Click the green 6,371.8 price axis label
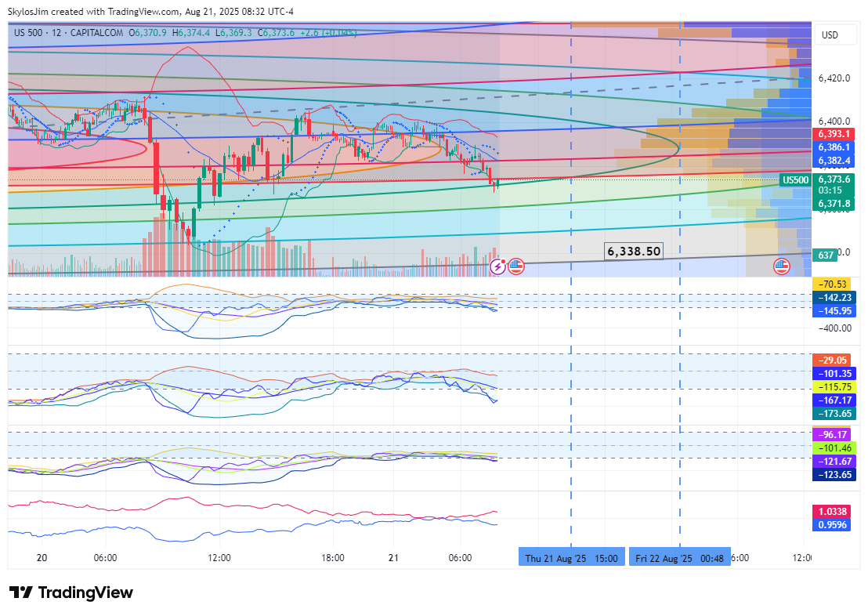868x616 pixels. tap(834, 204)
